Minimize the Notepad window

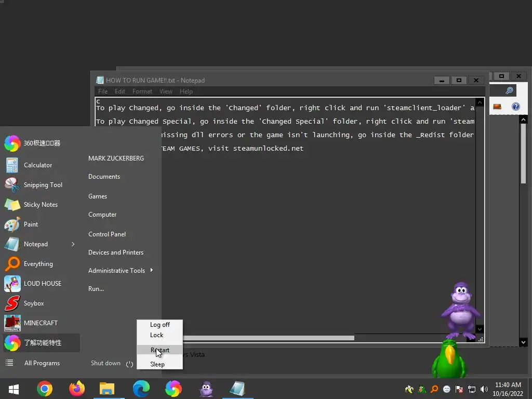coord(442,81)
